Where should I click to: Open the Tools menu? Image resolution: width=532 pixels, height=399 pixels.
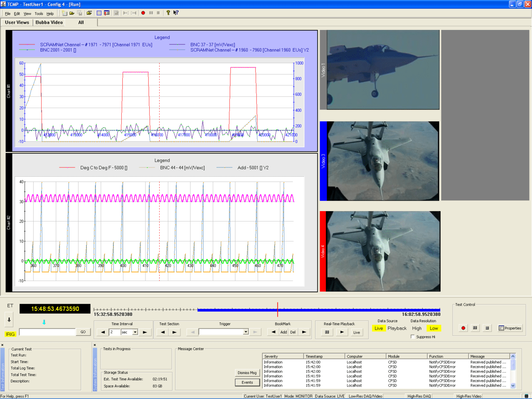tap(39, 14)
